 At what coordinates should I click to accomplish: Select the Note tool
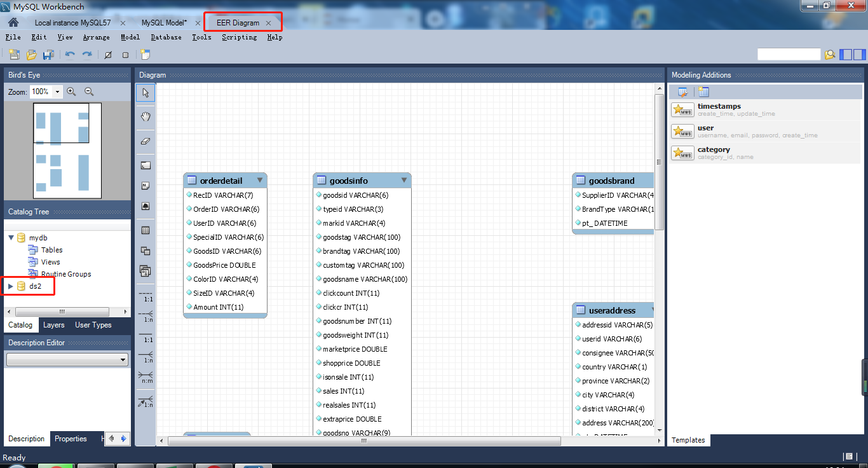click(146, 186)
